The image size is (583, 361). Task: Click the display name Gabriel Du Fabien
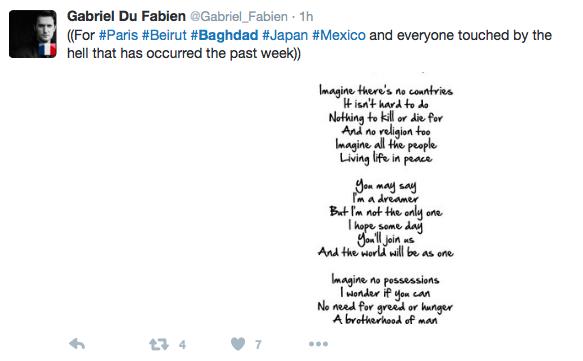pos(126,16)
